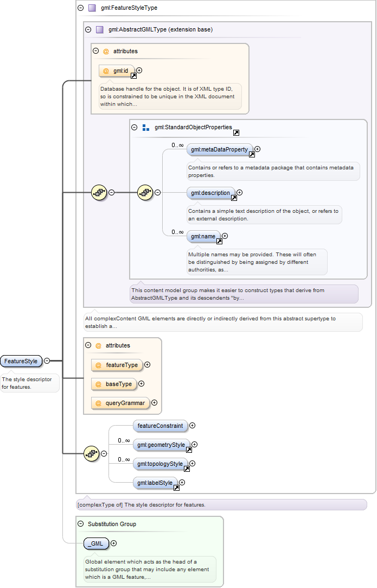This screenshot has height=588, width=377.
Task: Collapse the inner sequence compositor toggle
Action: [157, 192]
